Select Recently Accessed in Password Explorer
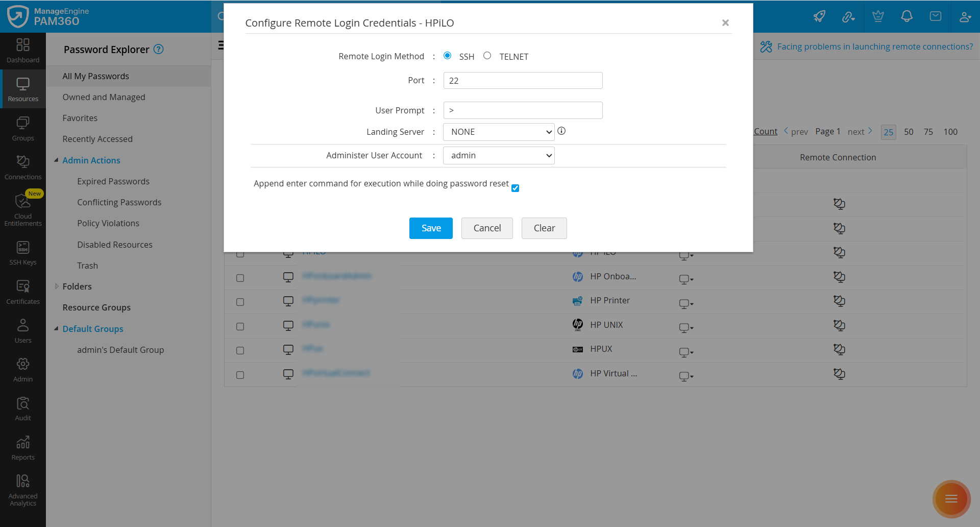 pyautogui.click(x=97, y=139)
